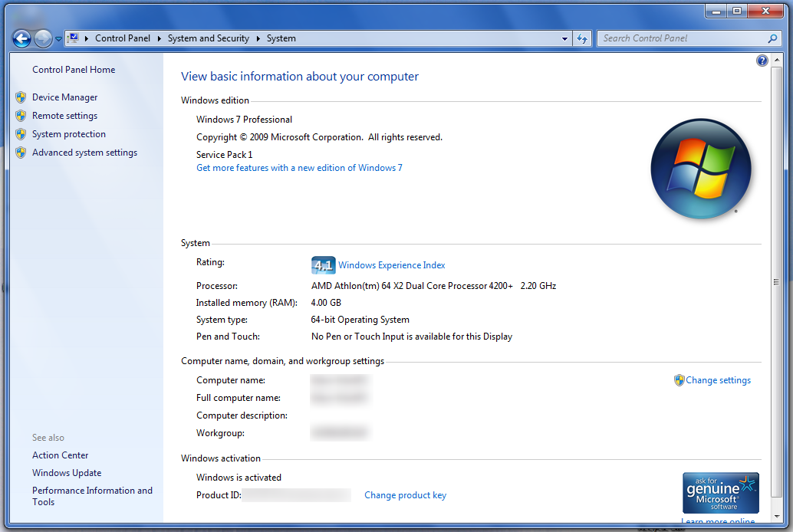The height and width of the screenshot is (532, 793).
Task: Click the genuine Microsoft software badge
Action: pyautogui.click(x=721, y=493)
